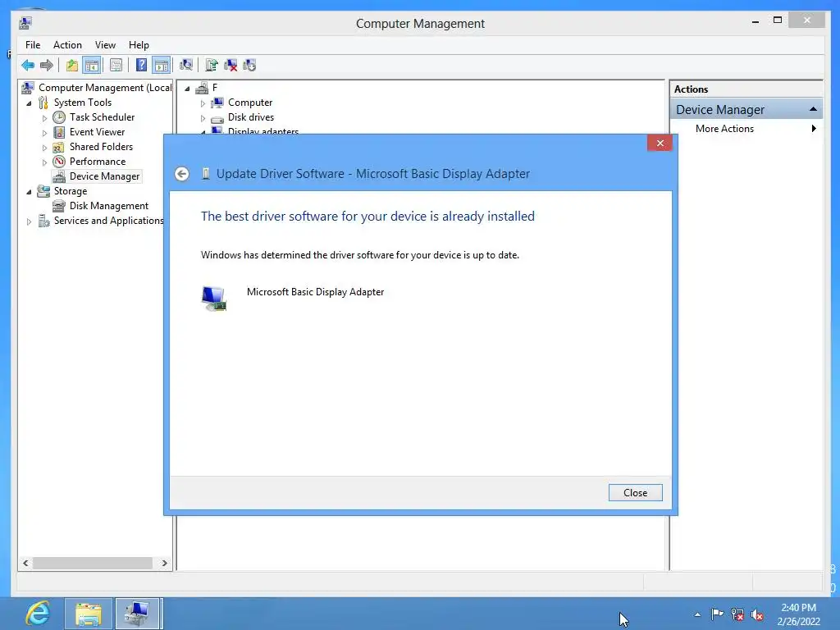Click the network tray icon with red X
The image size is (840, 630).
point(737,615)
